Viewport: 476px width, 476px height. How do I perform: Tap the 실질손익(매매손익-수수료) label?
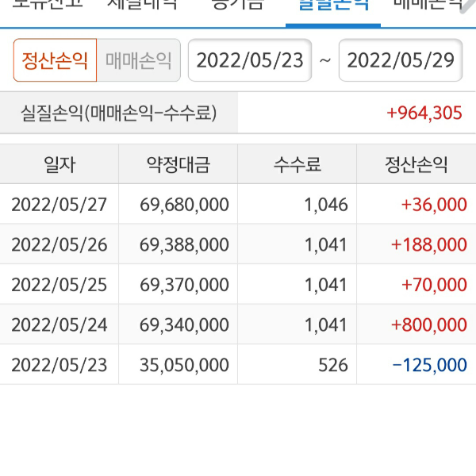(x=119, y=113)
